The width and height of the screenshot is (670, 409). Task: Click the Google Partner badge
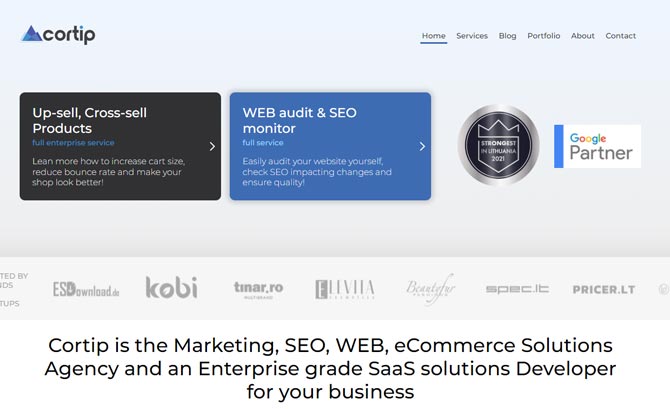pos(597,146)
